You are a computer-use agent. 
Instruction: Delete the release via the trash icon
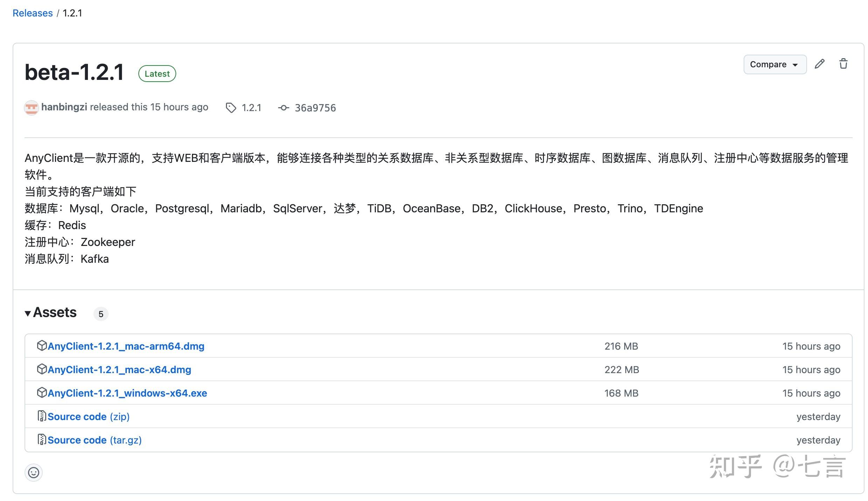pos(843,64)
